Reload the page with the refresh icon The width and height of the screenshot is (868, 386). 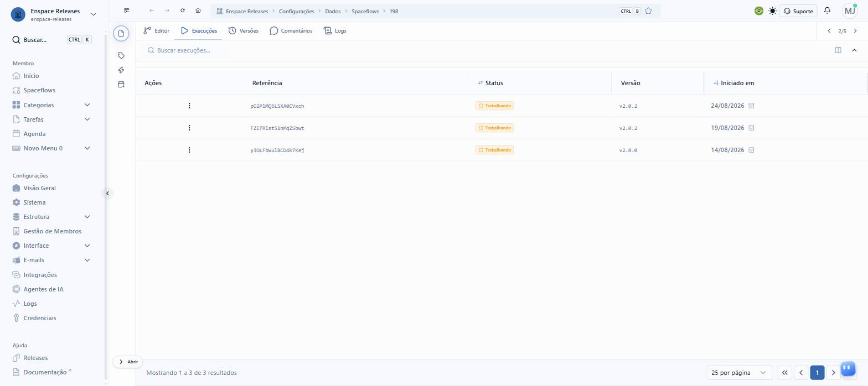click(x=183, y=11)
